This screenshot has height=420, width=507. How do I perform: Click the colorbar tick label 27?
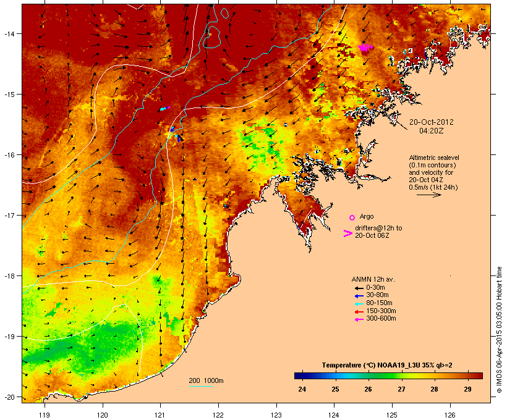(x=401, y=389)
